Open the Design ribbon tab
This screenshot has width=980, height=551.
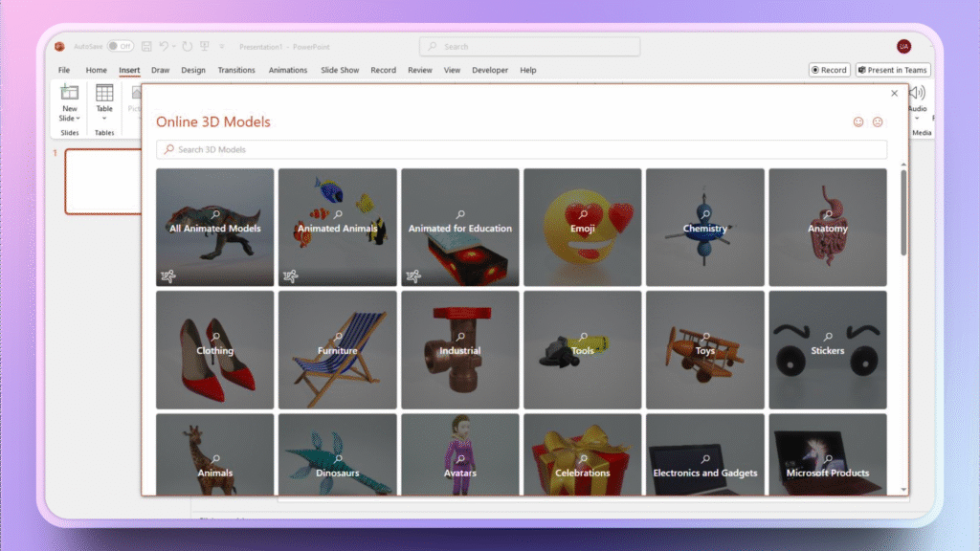coord(193,70)
